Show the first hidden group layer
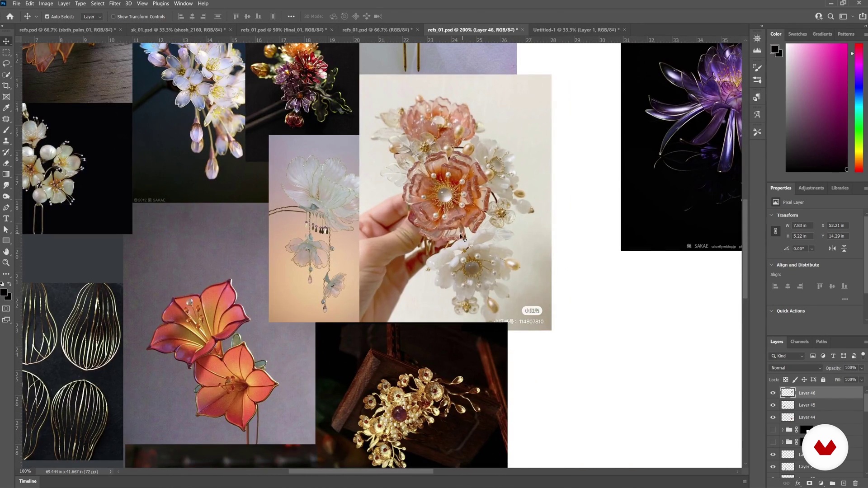The height and width of the screenshot is (488, 868). tap(773, 430)
